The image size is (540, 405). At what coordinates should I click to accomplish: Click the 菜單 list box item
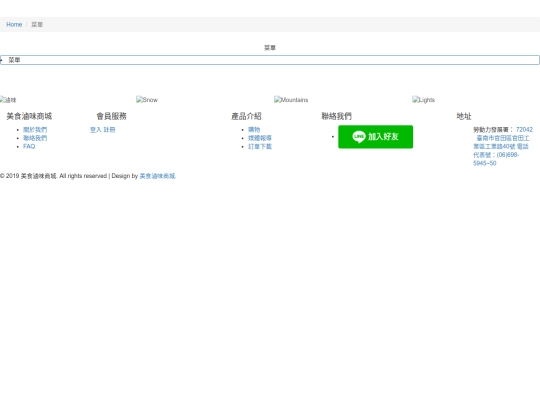[x=270, y=60]
